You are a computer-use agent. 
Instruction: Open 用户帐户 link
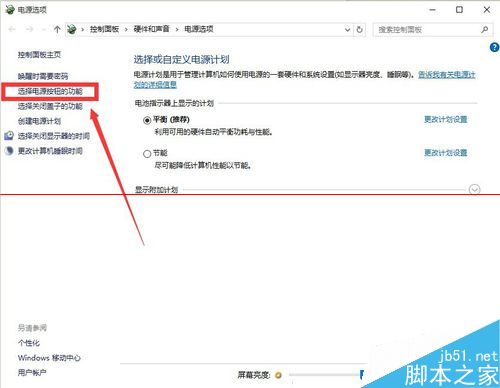(x=32, y=373)
